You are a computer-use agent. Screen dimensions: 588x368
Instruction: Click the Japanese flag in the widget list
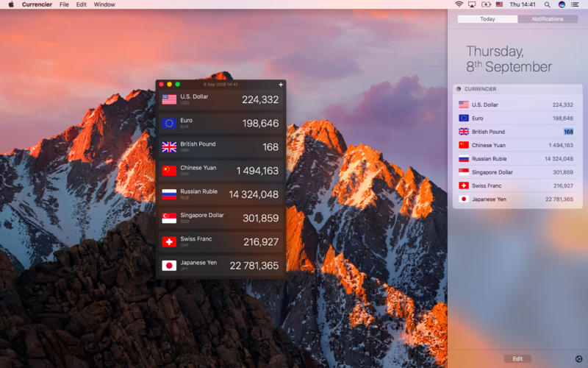[x=464, y=199]
